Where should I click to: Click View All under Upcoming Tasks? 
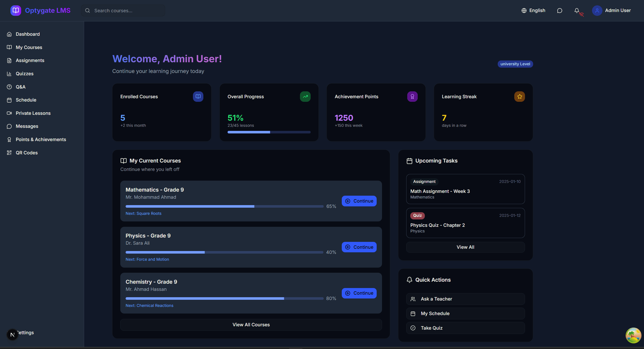[x=465, y=247]
